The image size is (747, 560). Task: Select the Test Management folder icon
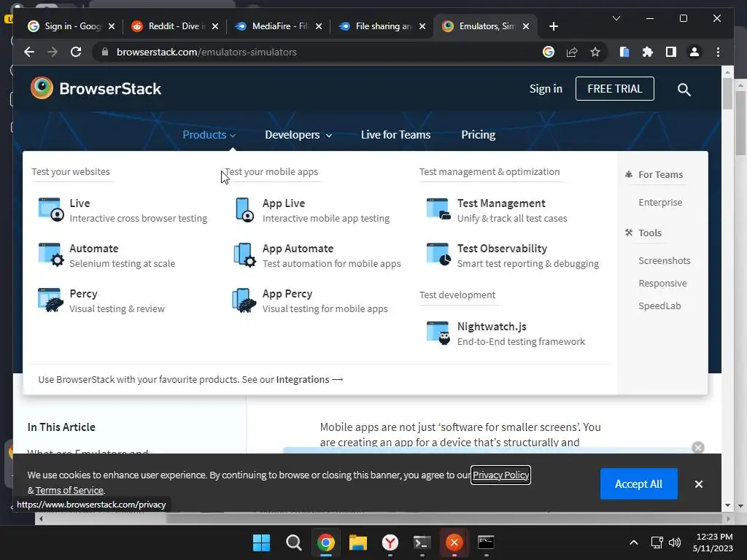pos(438,209)
